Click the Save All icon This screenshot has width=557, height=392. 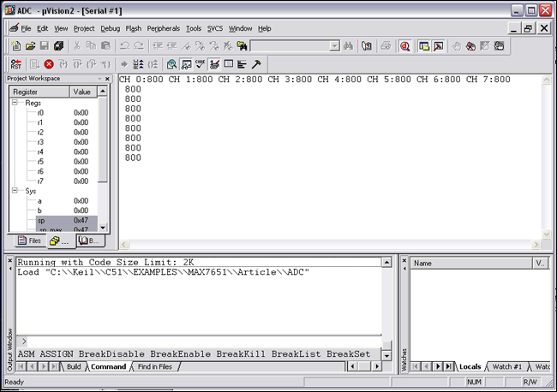point(59,45)
